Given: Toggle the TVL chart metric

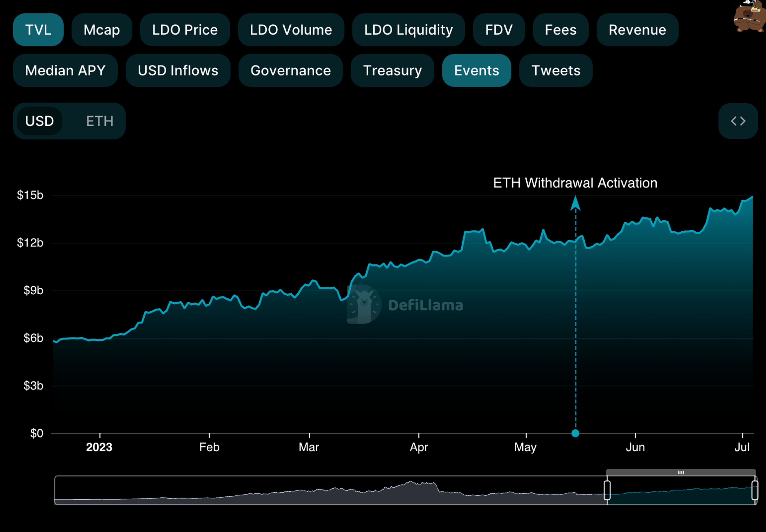Looking at the screenshot, I should 38,30.
